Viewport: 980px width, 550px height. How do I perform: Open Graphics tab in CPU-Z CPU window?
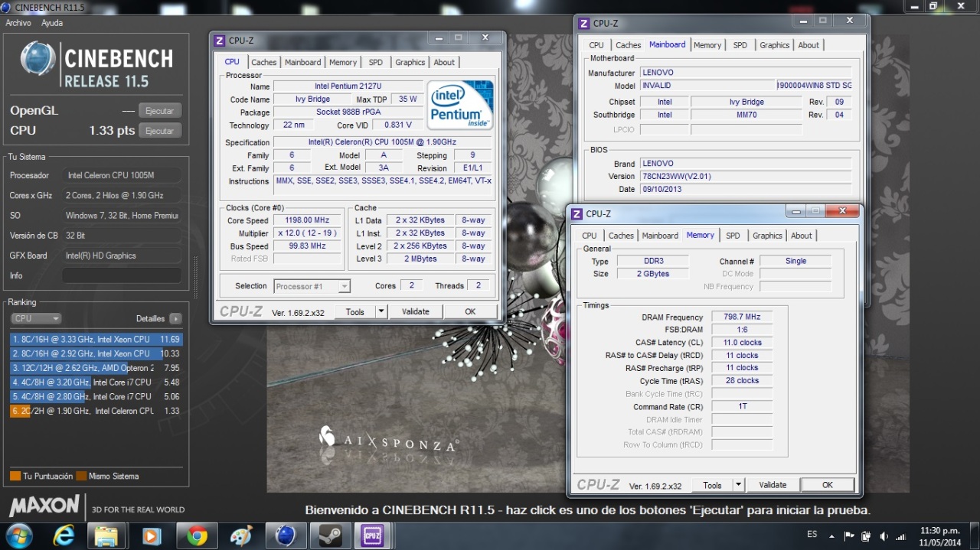(410, 63)
